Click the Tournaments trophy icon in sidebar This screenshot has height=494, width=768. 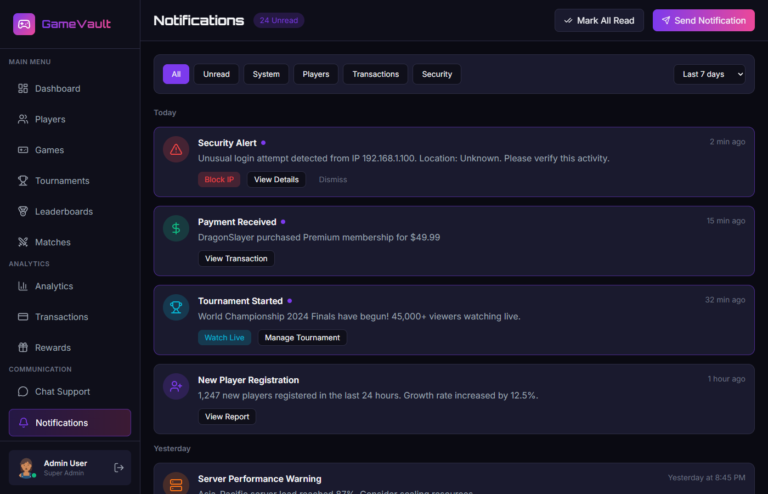(x=23, y=181)
